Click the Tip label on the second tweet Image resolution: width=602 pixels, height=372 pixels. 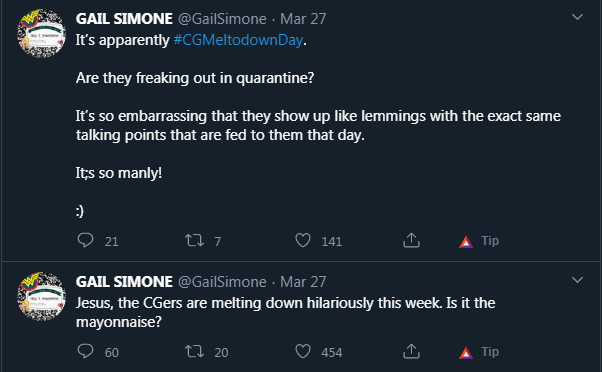pos(490,352)
